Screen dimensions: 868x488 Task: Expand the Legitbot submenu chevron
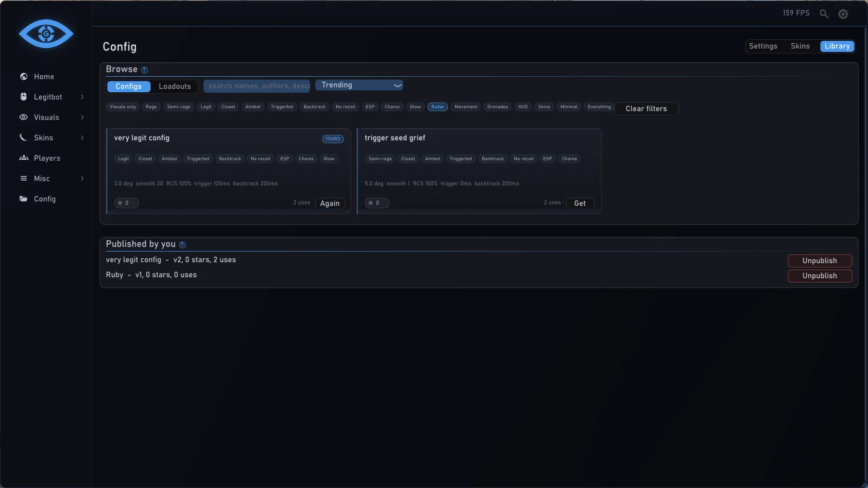[82, 97]
